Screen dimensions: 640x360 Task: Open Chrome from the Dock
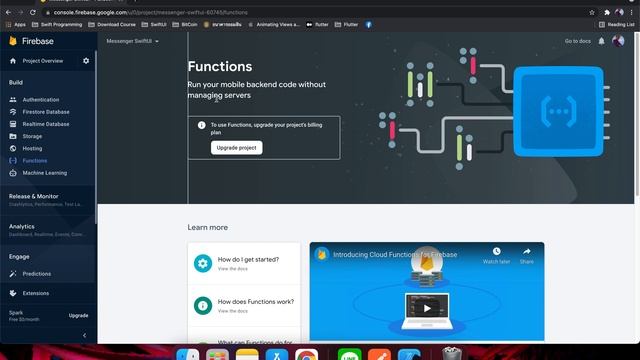pos(307,354)
